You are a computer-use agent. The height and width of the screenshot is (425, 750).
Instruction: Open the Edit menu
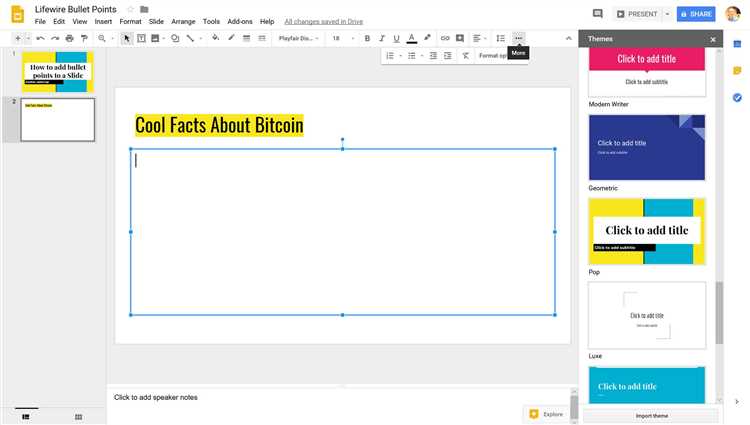coord(59,22)
